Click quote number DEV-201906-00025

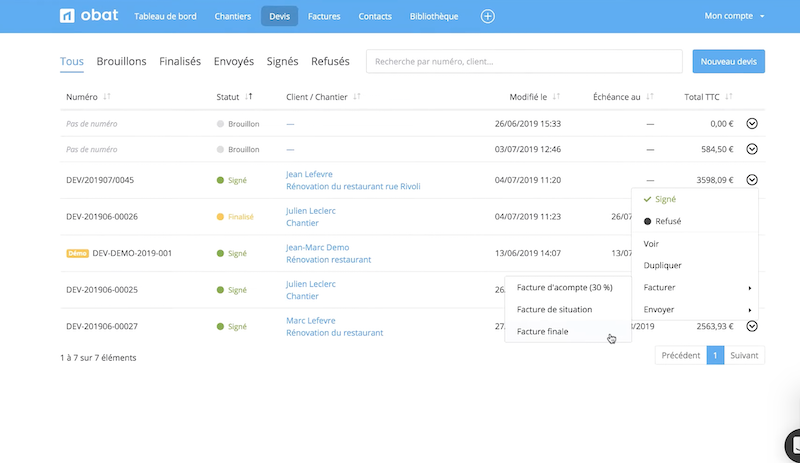[x=102, y=289]
